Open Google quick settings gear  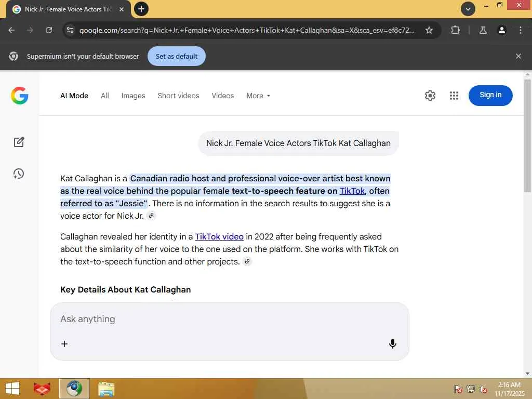(430, 96)
